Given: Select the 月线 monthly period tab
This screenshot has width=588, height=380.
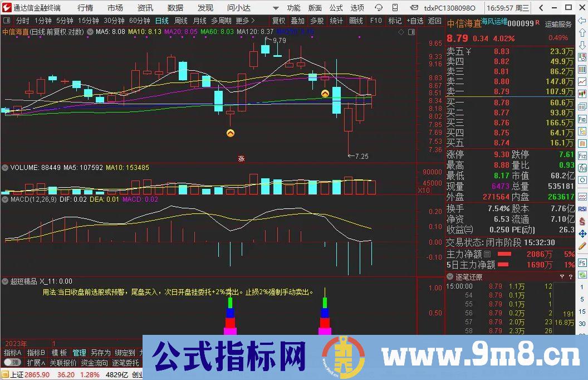Looking at the screenshot, I should 199,21.
